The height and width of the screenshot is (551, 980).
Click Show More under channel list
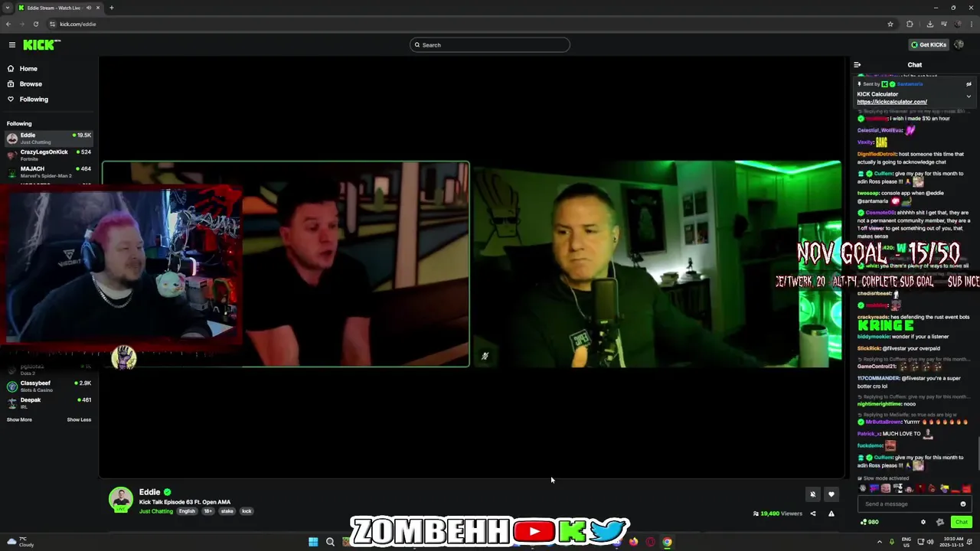19,419
